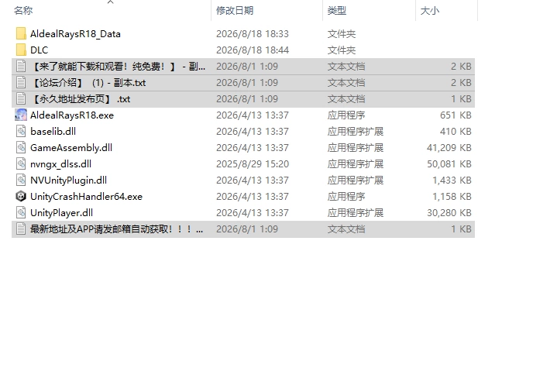Sort by the 类型 column header
The height and width of the screenshot is (392, 533).
(x=336, y=11)
